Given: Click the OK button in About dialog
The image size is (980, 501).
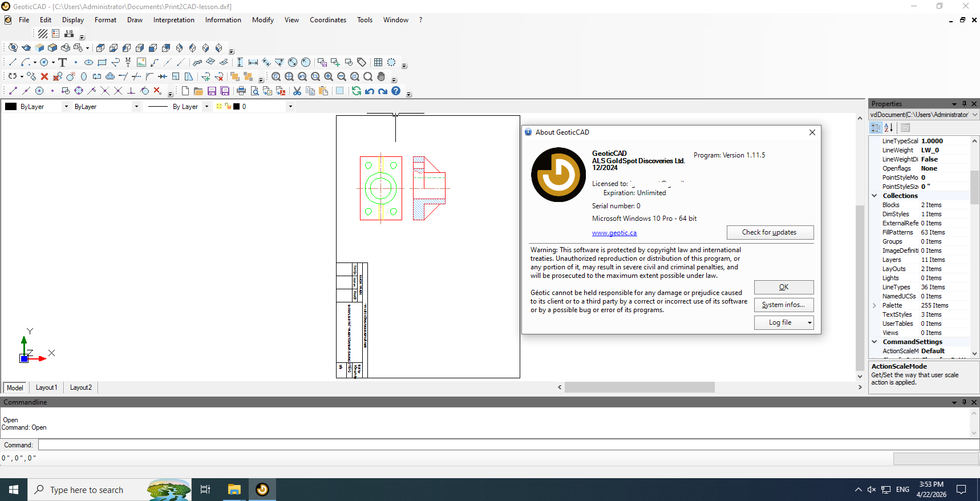Looking at the screenshot, I should (x=784, y=287).
